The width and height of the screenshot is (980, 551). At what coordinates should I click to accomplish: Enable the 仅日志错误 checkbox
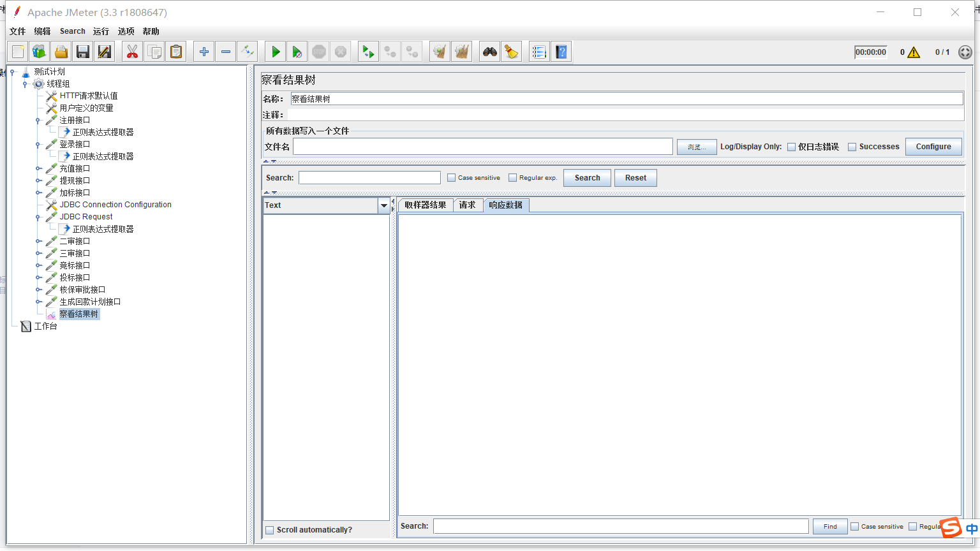click(791, 147)
